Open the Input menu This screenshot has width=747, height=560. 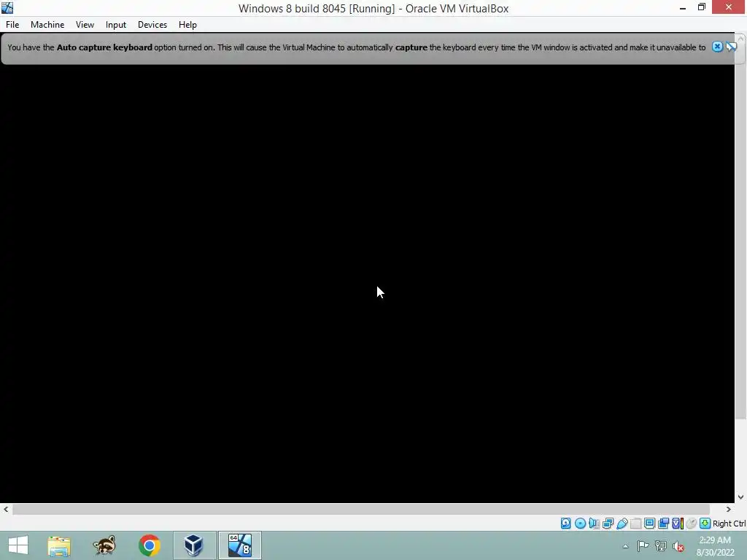[x=116, y=25]
